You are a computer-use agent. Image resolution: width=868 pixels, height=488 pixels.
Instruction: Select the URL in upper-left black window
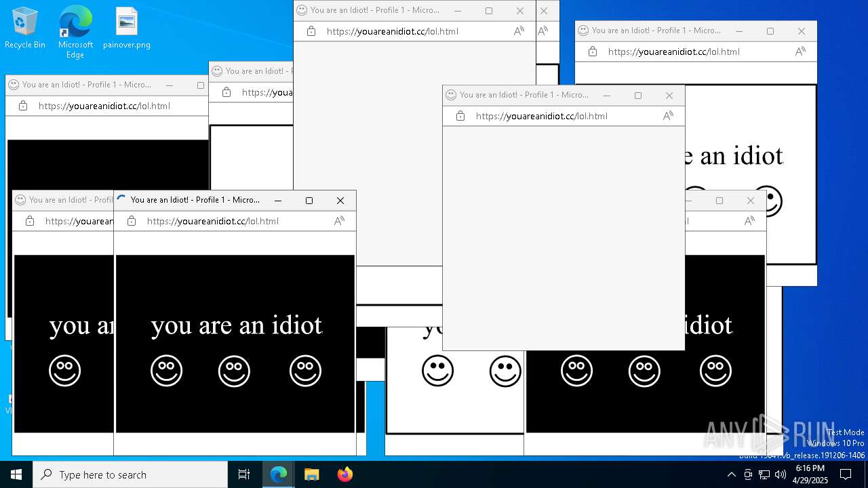(x=104, y=106)
